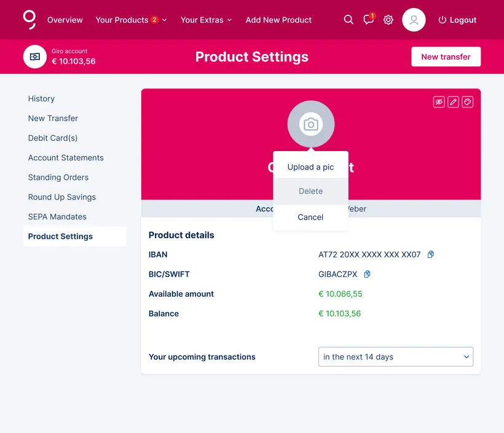Open the upcoming transactions period dropdown
Viewport: 504px width, 433px height.
tap(395, 357)
